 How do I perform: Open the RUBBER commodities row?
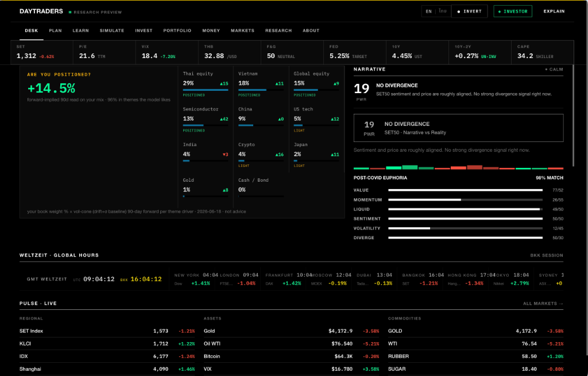coord(475,356)
